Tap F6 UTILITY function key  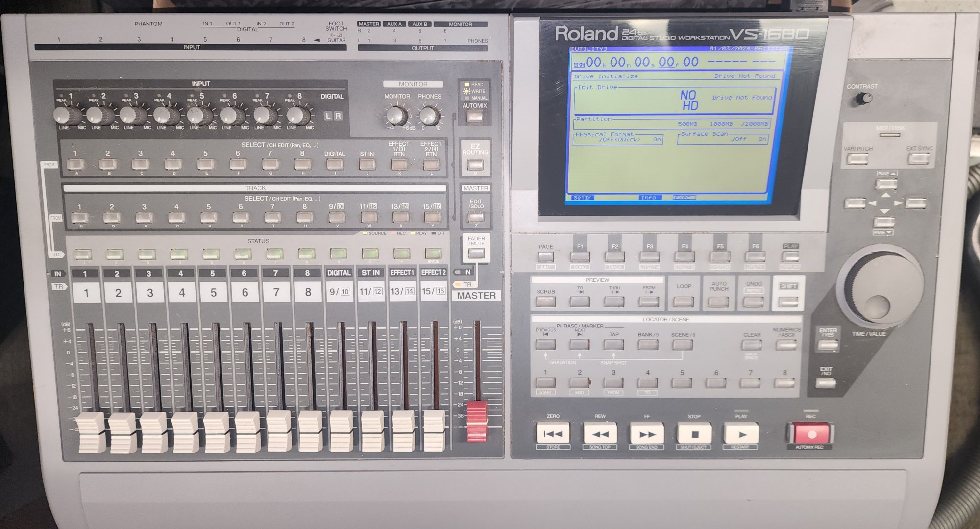click(755, 256)
